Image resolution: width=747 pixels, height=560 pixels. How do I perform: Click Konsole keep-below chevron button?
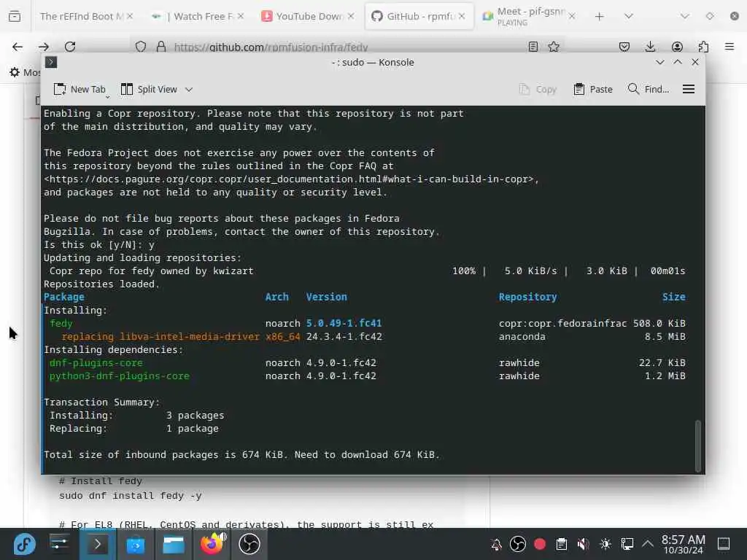pyautogui.click(x=659, y=63)
